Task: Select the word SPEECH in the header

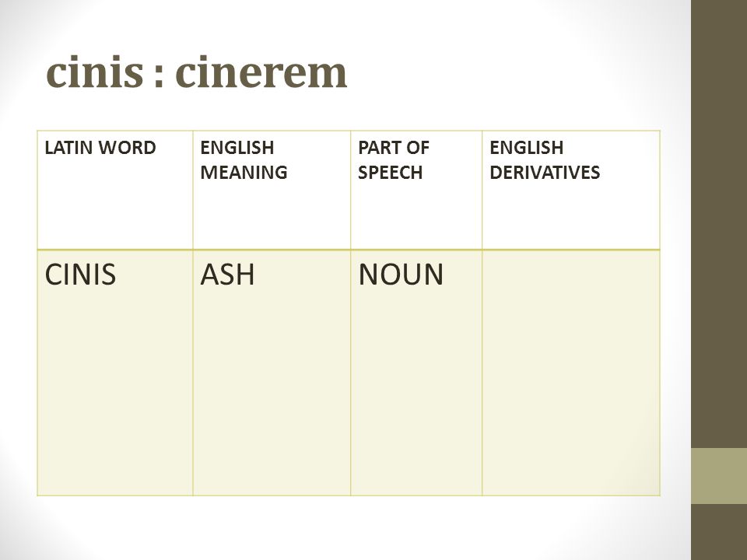Action: click(x=390, y=173)
